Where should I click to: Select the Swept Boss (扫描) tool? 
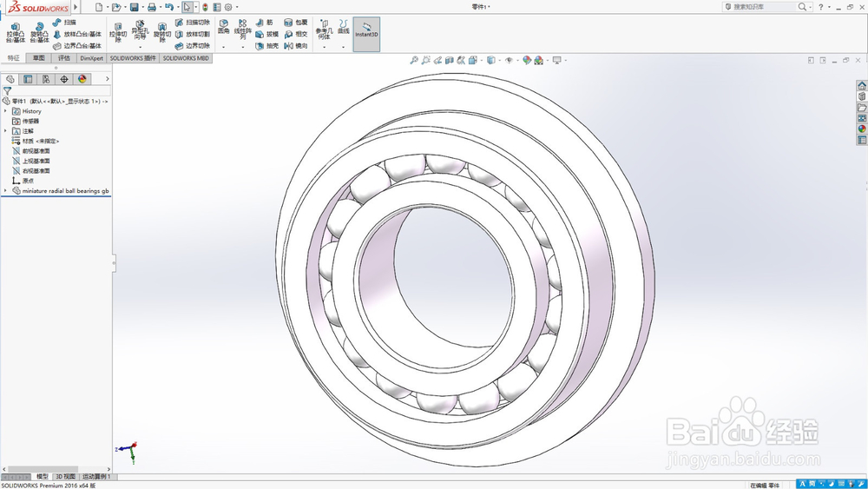coord(64,23)
